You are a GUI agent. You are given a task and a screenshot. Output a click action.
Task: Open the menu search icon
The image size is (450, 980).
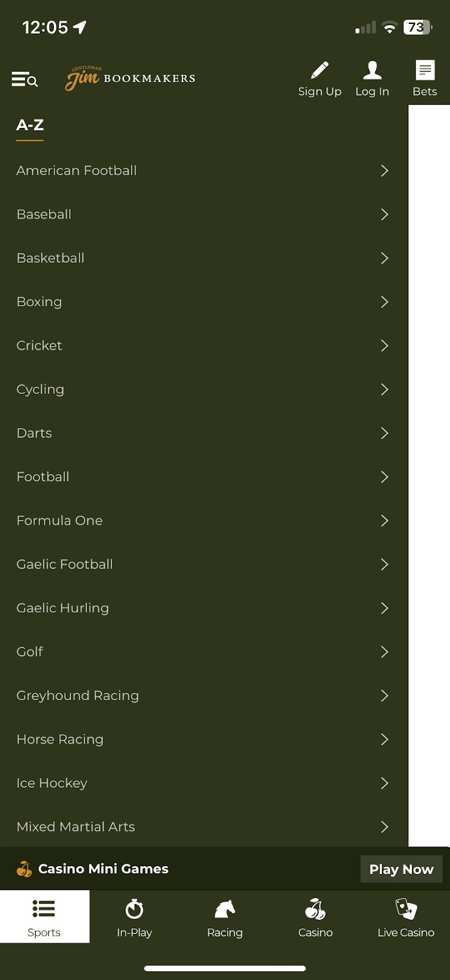[x=24, y=79]
